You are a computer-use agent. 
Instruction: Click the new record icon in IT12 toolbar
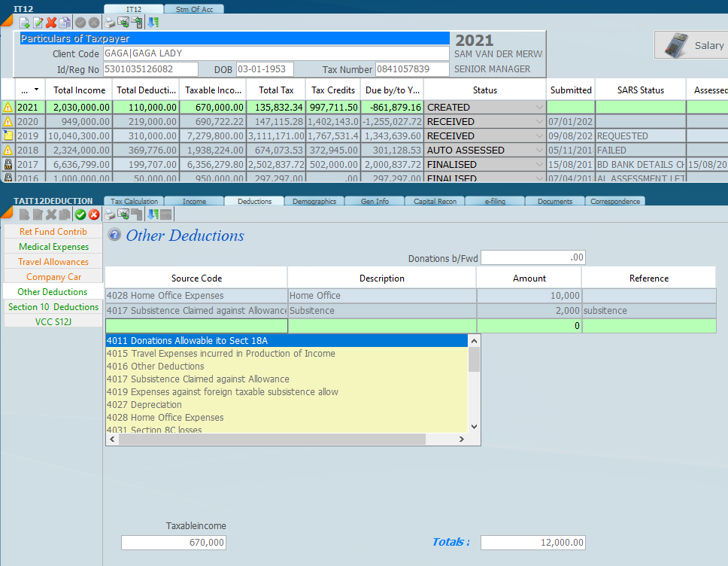(24, 23)
